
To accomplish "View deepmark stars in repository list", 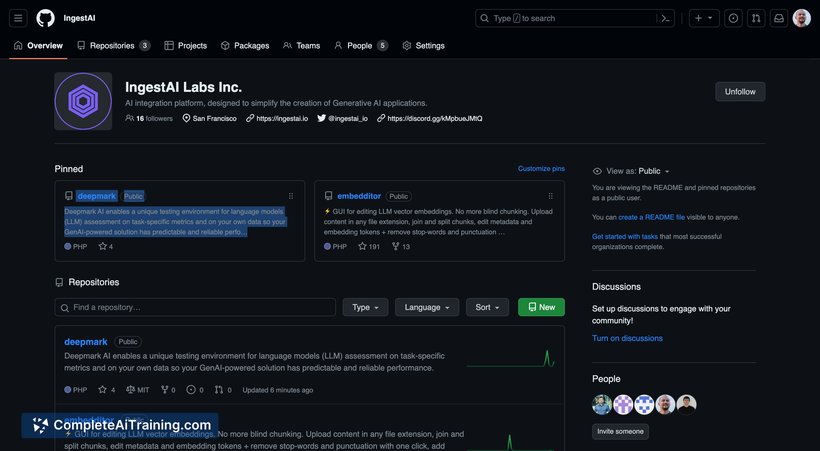I will coord(107,390).
